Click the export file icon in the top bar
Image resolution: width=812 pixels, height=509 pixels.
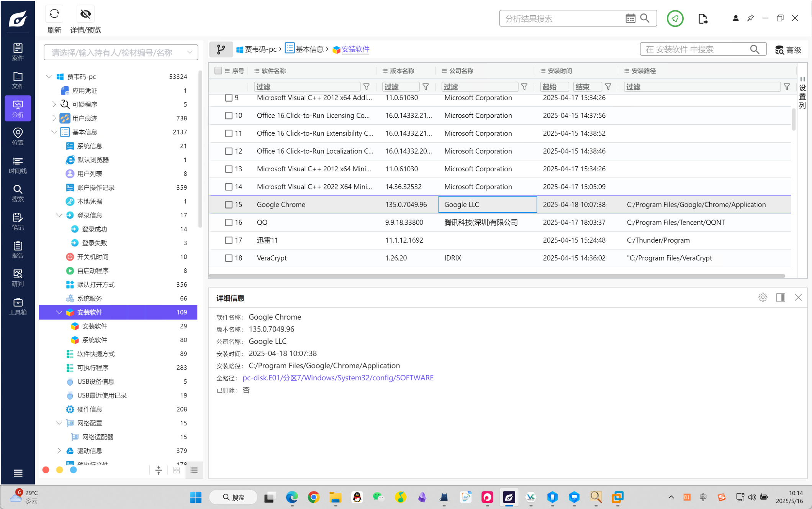click(702, 18)
